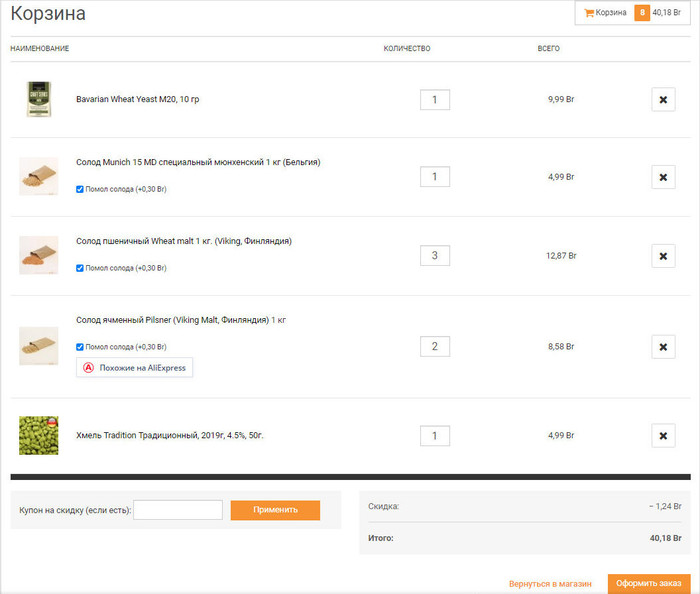Open the Tradition hops product image

[x=39, y=436]
